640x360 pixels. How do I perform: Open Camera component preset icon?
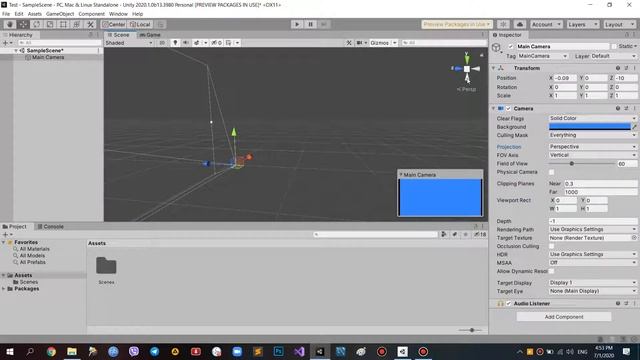626,109
